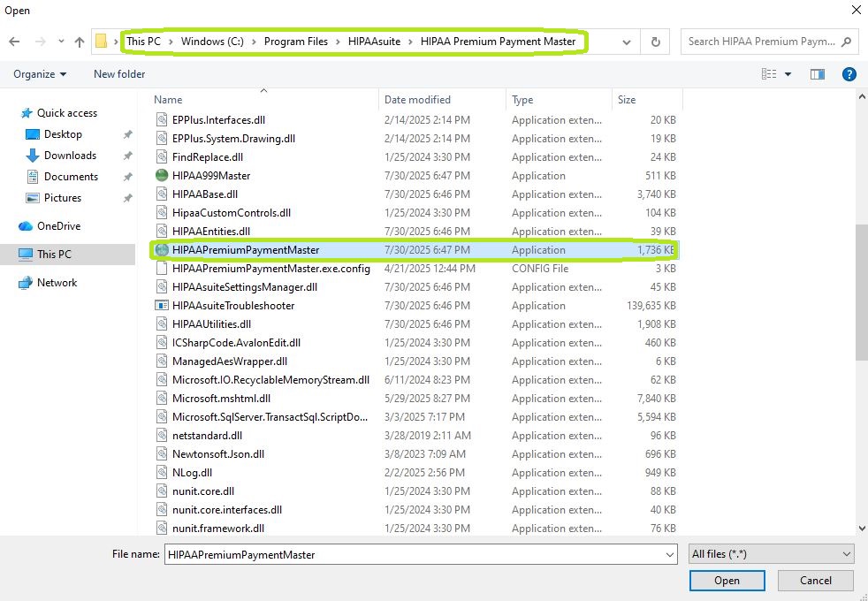Click the Cancel button
Screen dimensions: 868x601
816,581
